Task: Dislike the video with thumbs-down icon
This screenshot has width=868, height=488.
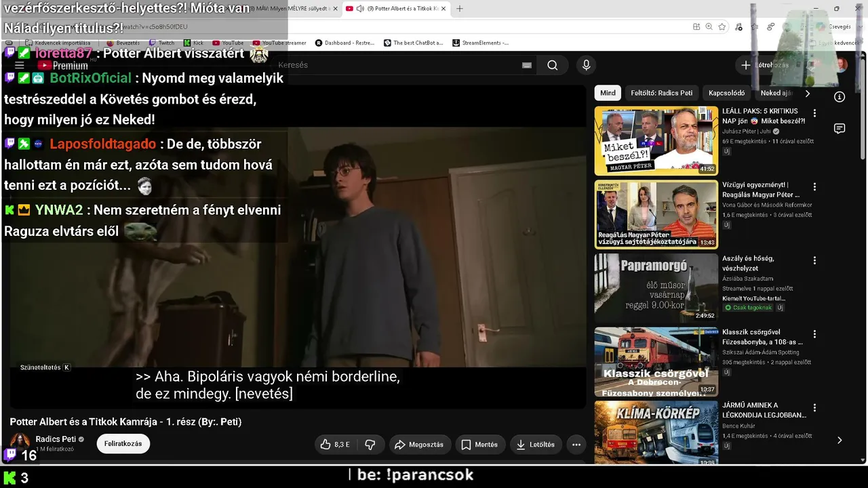Action: (x=370, y=445)
